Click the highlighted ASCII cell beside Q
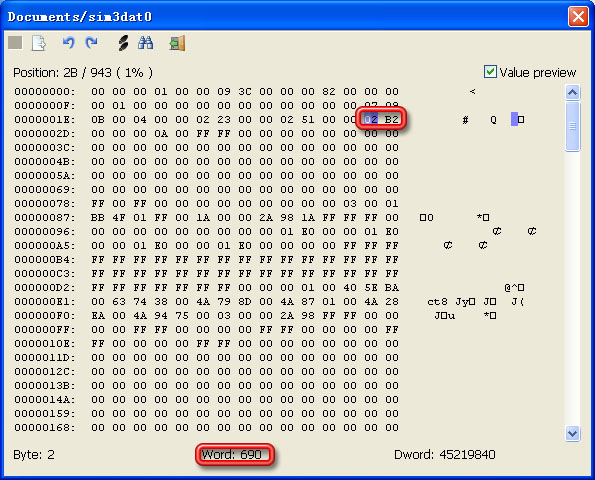Image resolution: width=595 pixels, height=480 pixels. pyautogui.click(x=514, y=119)
